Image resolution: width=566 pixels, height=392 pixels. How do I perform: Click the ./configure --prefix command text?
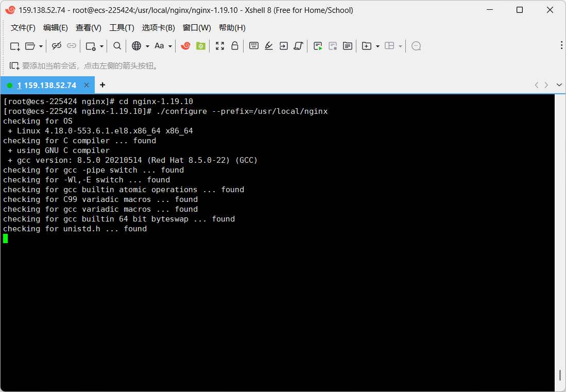pyautogui.click(x=242, y=111)
